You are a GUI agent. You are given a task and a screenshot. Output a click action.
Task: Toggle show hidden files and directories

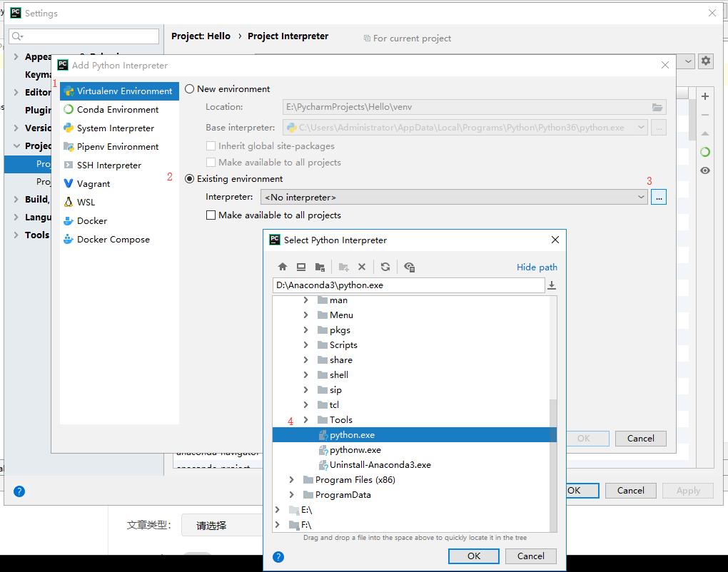(x=409, y=267)
